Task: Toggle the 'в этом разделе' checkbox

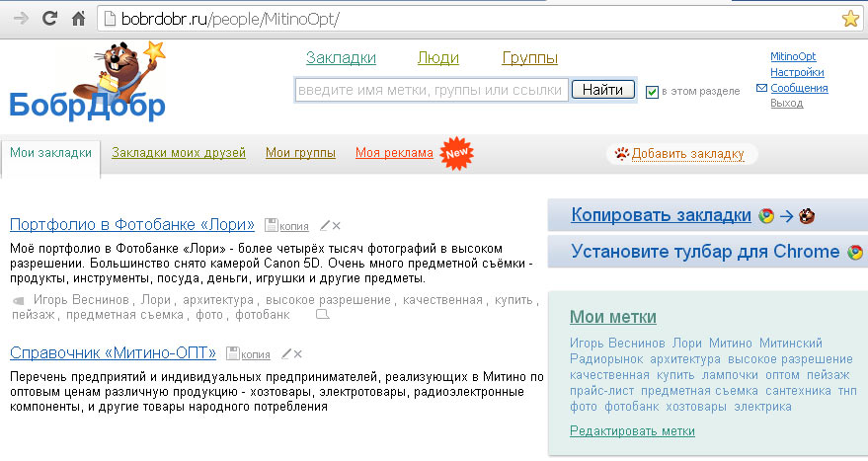Action: click(652, 92)
